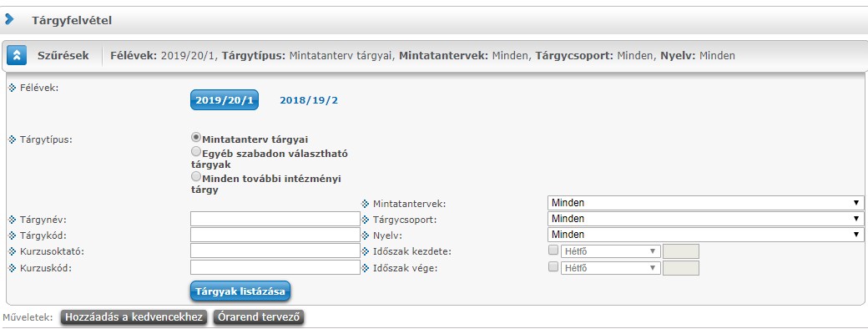The image size is (868, 329).
Task: Click the blue arrow beside Tárgyfelvétel
Action: click(x=9, y=20)
